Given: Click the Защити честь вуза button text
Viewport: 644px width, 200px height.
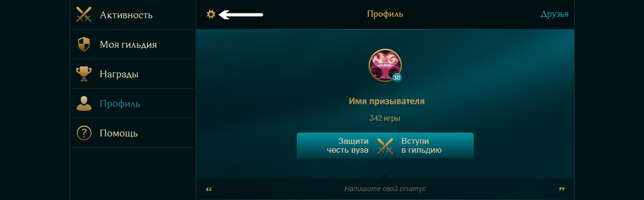Looking at the screenshot, I should tap(347, 145).
